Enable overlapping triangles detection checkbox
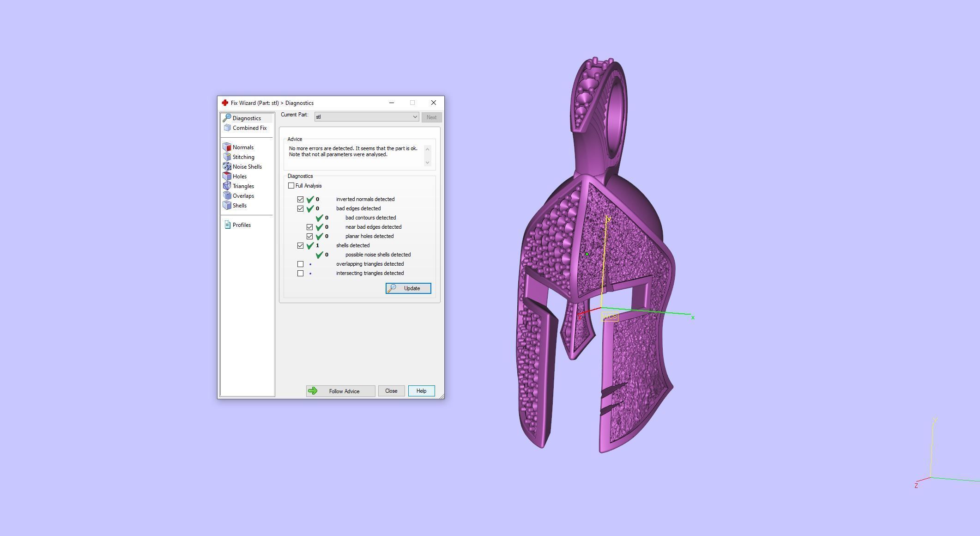The width and height of the screenshot is (980, 536). [x=301, y=264]
